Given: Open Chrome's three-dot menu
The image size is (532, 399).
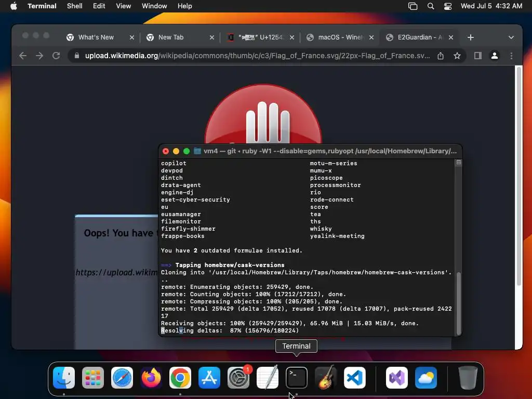Looking at the screenshot, I should (511, 56).
